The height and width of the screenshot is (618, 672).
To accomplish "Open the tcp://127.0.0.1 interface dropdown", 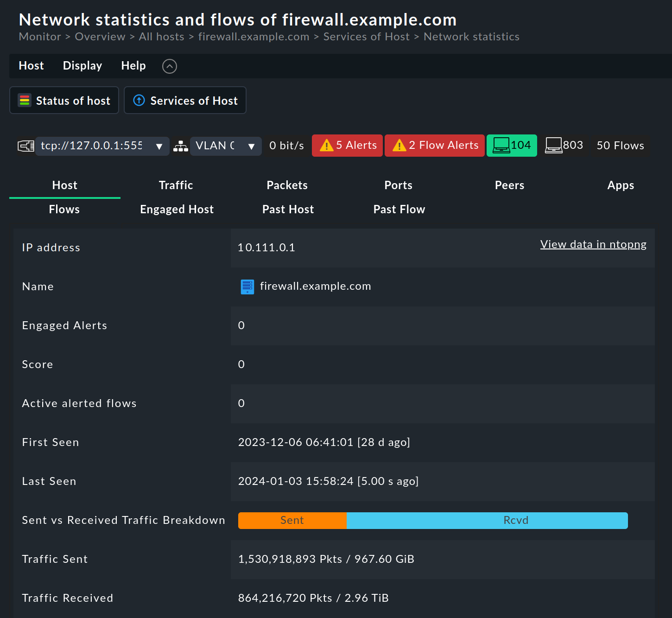I will (x=159, y=146).
